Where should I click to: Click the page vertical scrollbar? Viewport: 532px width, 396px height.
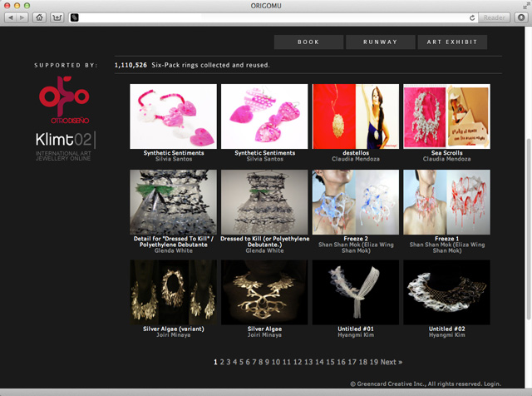(x=529, y=230)
